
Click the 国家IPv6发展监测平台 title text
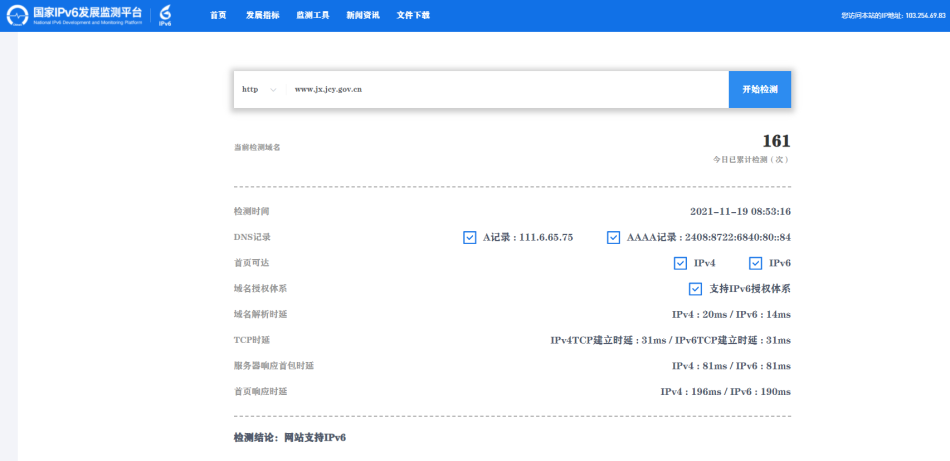88,13
